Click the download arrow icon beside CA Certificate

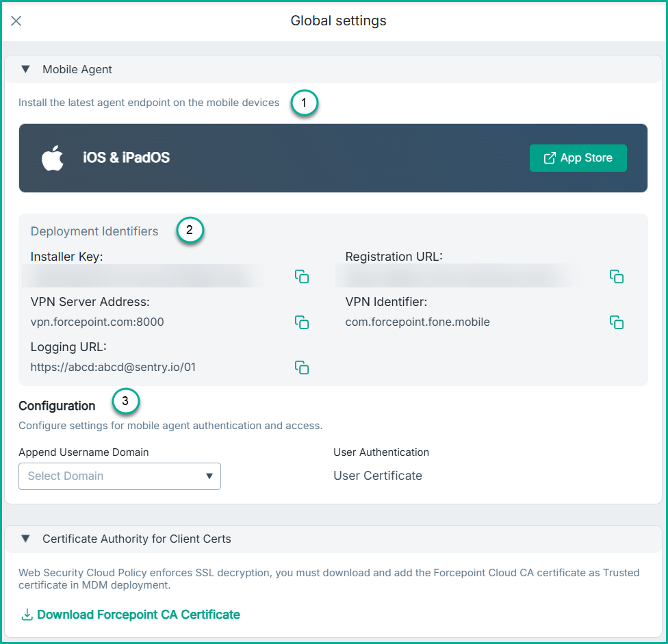pyautogui.click(x=27, y=615)
